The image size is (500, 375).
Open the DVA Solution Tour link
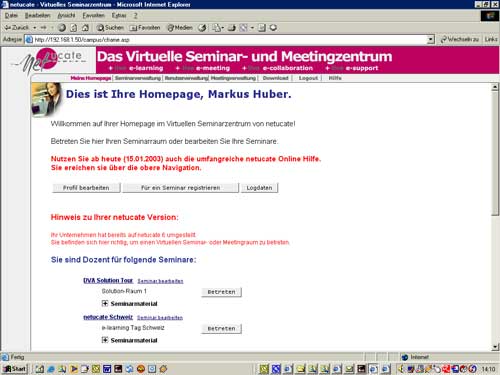[108, 280]
